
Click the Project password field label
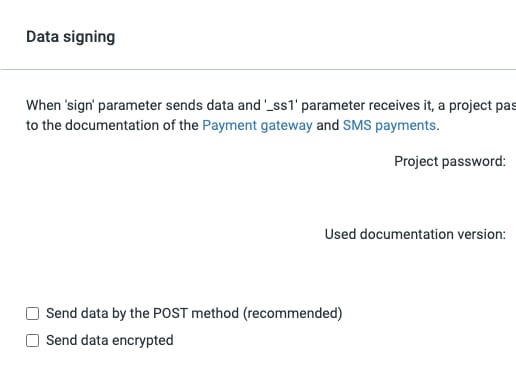(450, 162)
